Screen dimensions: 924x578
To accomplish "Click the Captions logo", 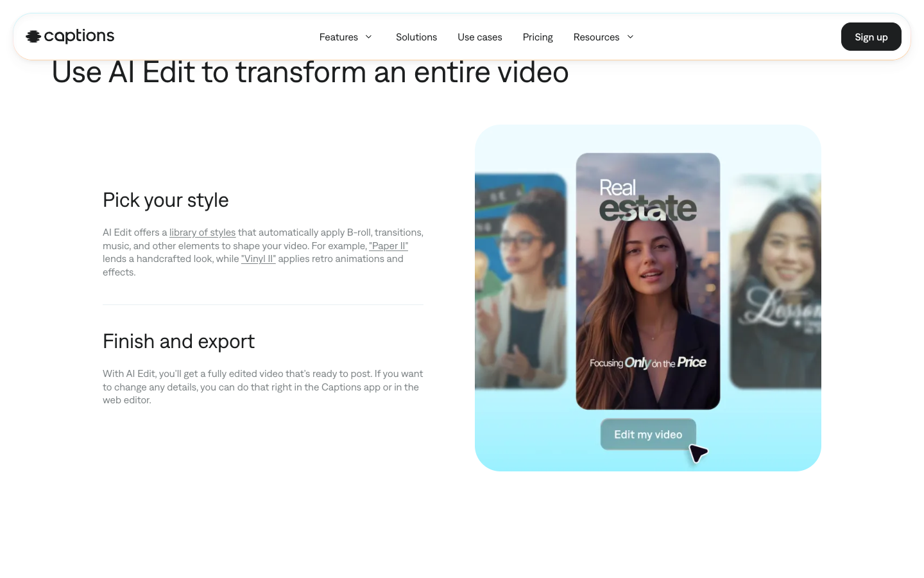I will 70,37.
